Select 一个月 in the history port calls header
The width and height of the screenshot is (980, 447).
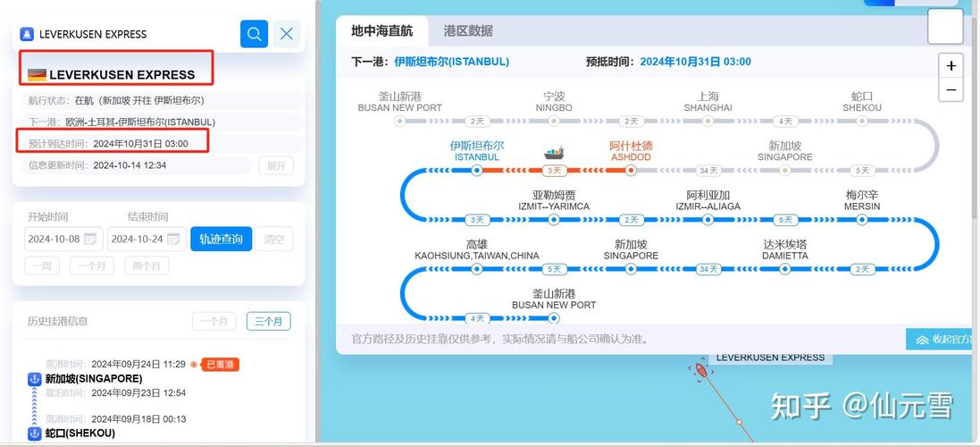tap(214, 321)
